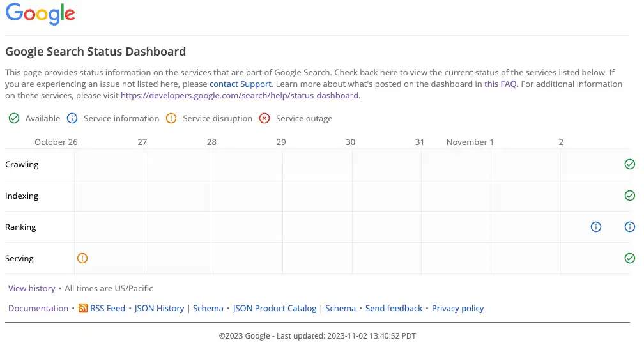This screenshot has width=644, height=354.
Task: Click the Service outage legend icon
Action: point(264,119)
